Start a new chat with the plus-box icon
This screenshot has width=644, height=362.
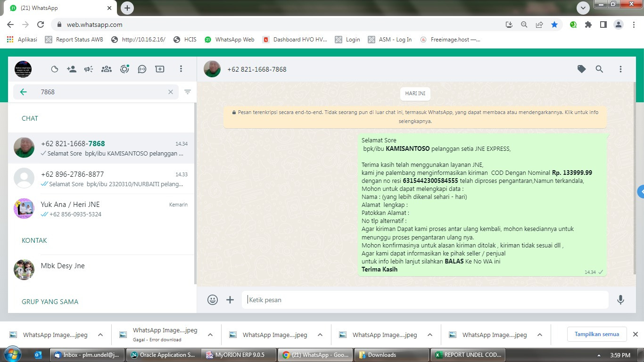160,69
